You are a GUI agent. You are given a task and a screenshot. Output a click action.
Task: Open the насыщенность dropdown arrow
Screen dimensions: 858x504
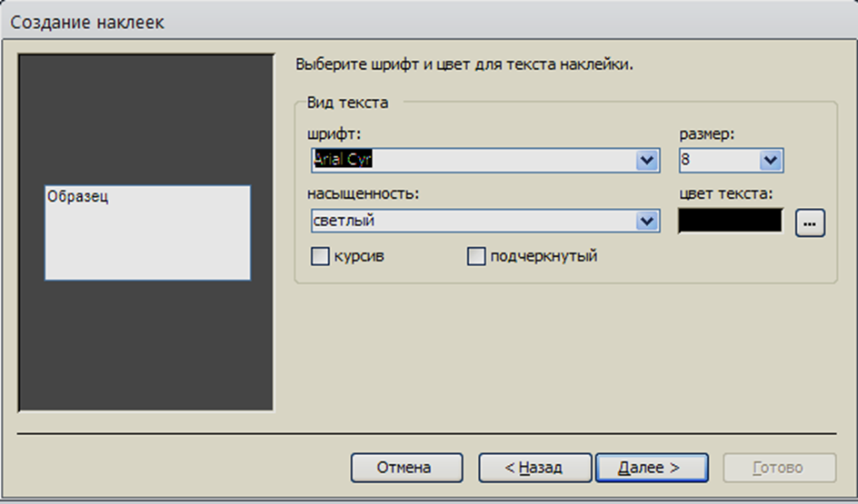point(647,221)
